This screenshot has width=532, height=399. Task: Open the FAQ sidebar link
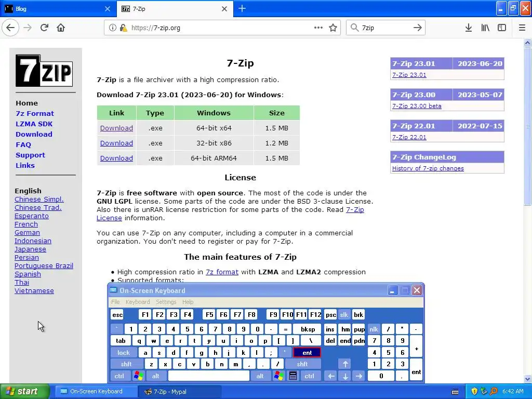(x=23, y=144)
